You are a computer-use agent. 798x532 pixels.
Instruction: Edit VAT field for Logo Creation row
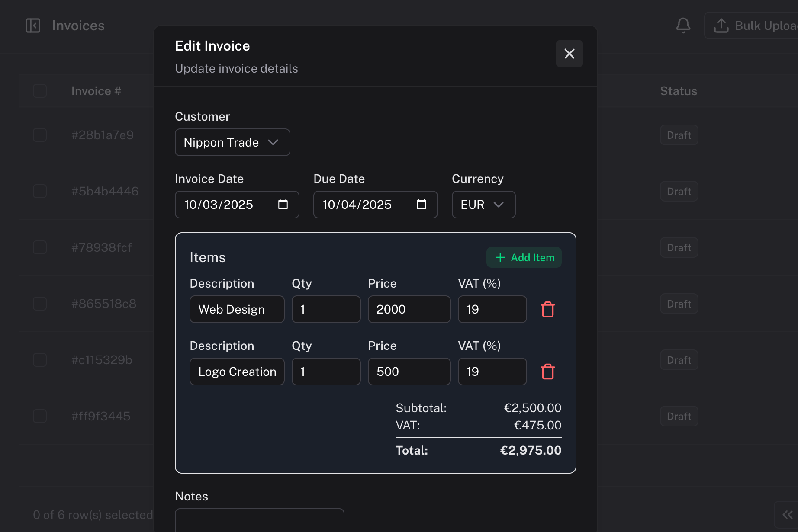tap(492, 372)
